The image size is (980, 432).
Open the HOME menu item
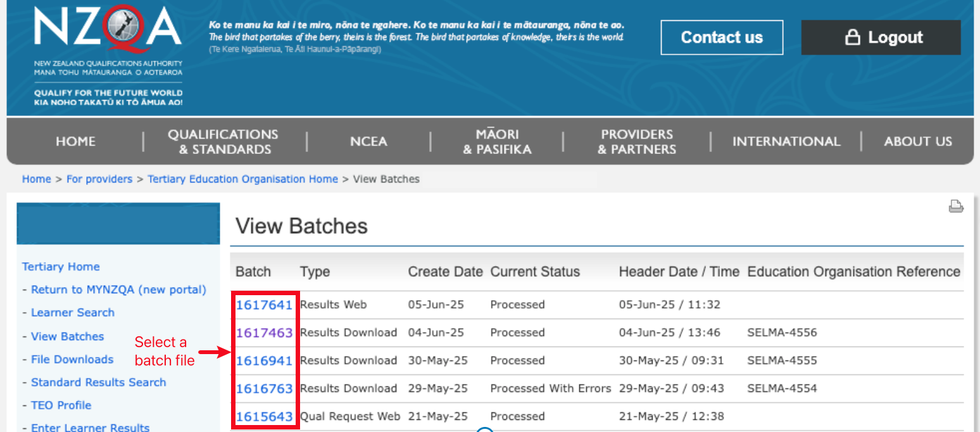pos(75,141)
